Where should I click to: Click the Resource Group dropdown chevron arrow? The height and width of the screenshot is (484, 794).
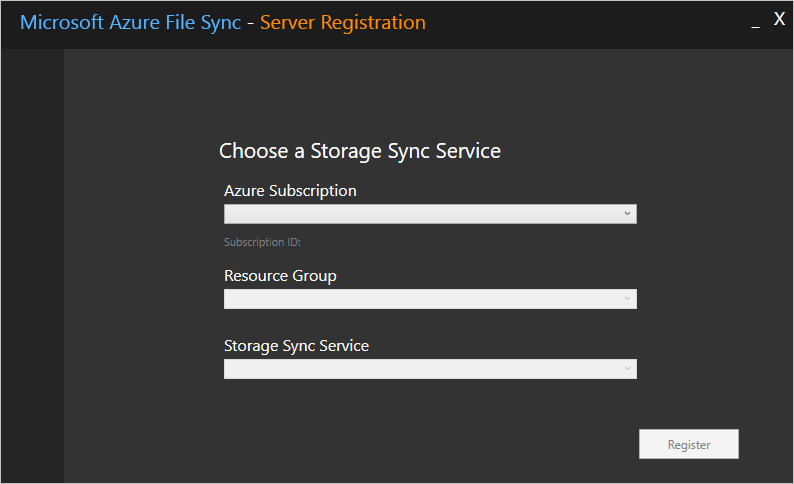pos(627,299)
